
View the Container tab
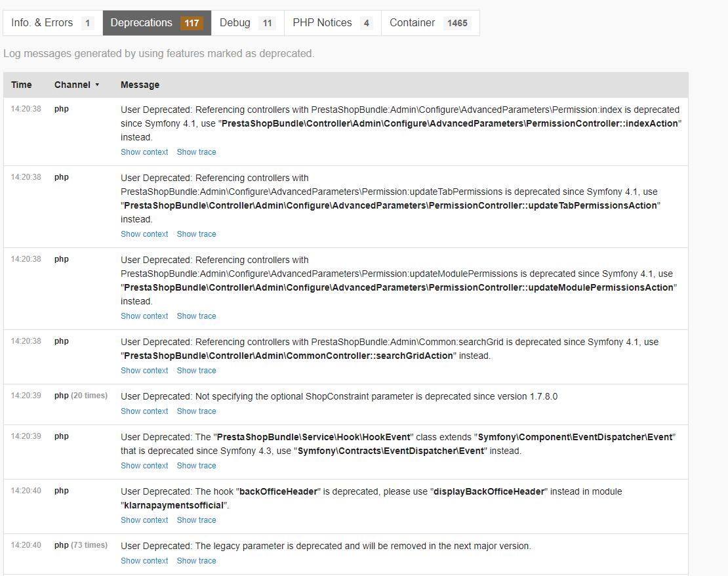(430, 23)
